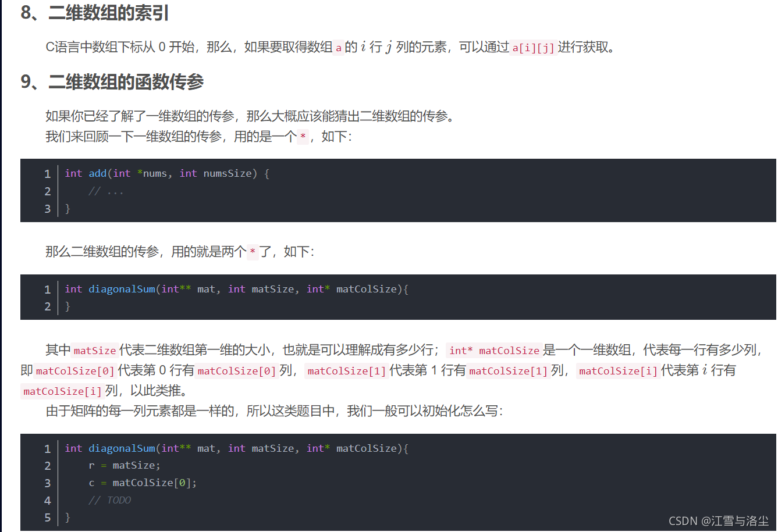Click line number 1 in the add code block
The width and height of the screenshot is (778, 532).
(47, 173)
